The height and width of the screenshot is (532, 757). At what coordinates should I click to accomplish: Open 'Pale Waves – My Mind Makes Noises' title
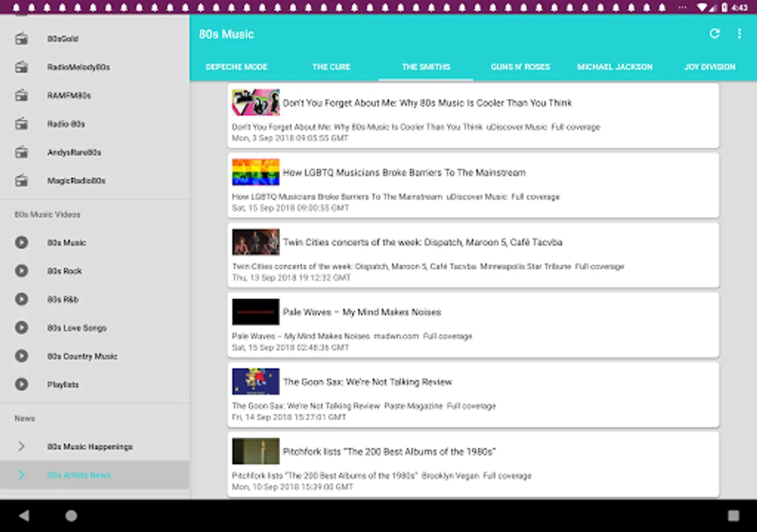point(361,312)
